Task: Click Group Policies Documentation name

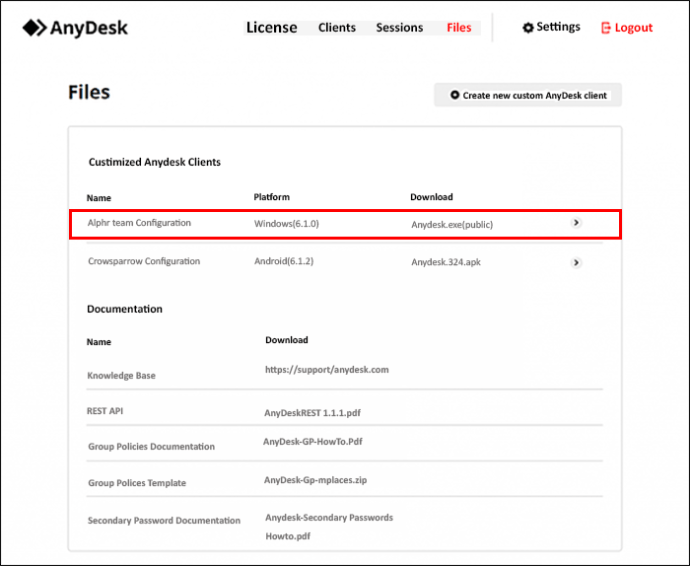Action: 151,446
